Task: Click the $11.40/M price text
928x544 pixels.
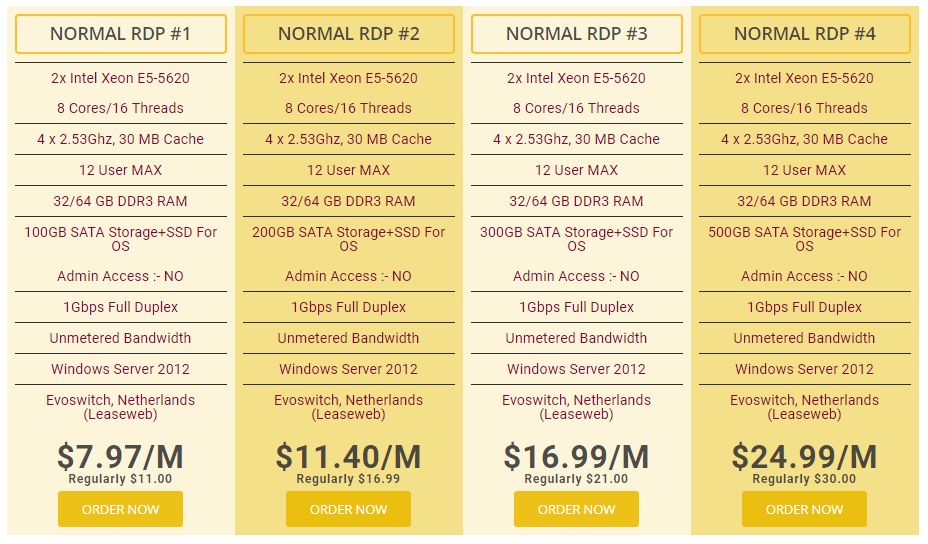Action: point(348,456)
